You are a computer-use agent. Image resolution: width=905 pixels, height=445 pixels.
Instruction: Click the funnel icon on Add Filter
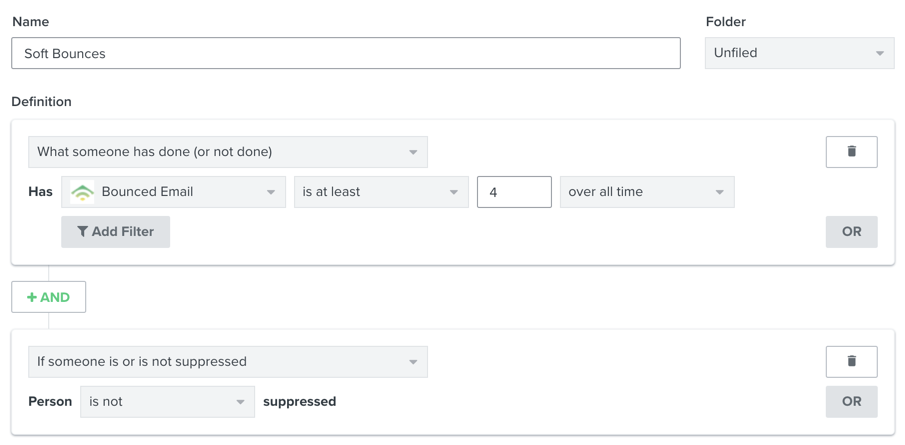click(82, 232)
